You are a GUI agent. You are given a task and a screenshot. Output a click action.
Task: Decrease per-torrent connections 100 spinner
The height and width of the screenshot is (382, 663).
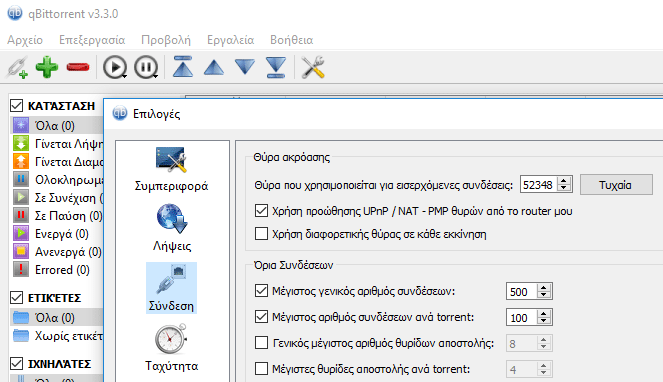click(544, 322)
